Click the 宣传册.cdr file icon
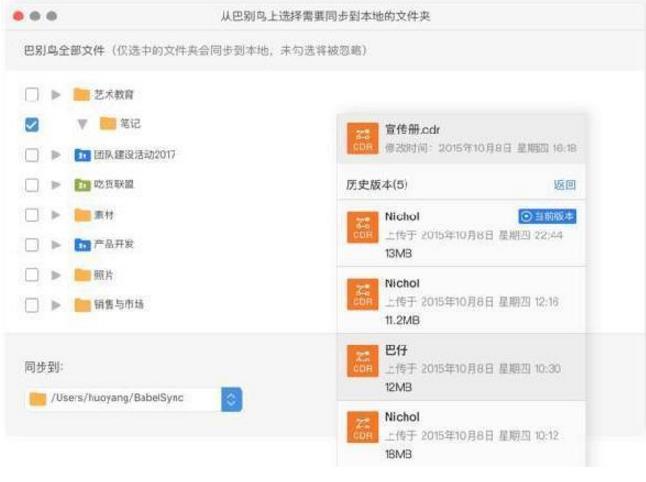 362,138
